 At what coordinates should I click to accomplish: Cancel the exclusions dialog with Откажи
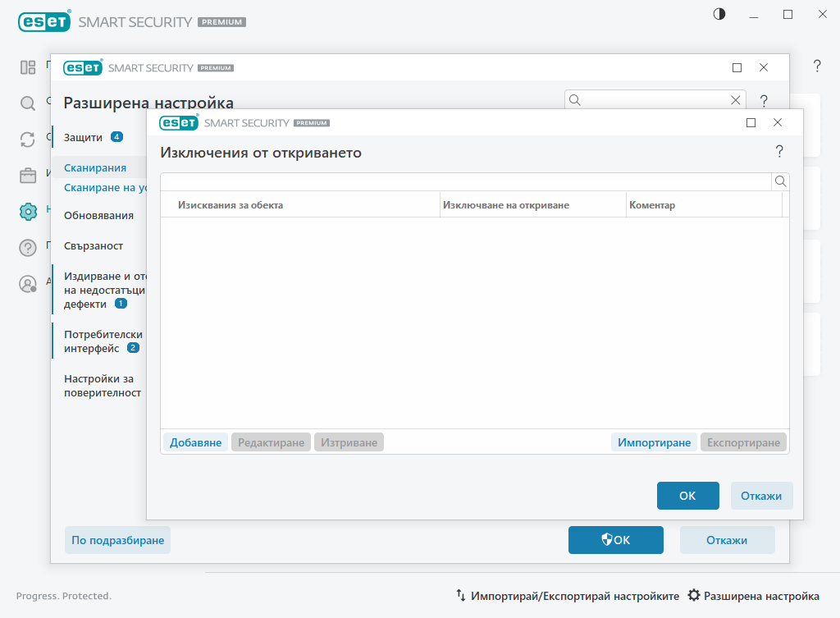point(761,496)
